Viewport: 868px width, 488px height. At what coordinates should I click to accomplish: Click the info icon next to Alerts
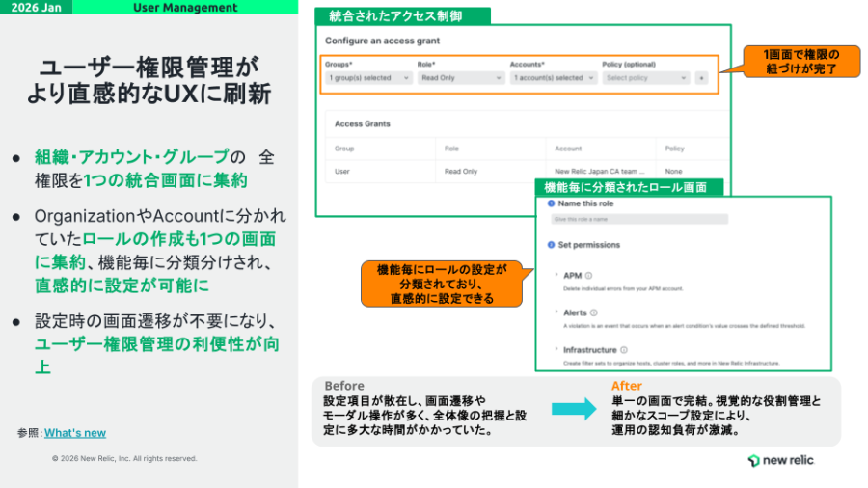click(x=593, y=312)
